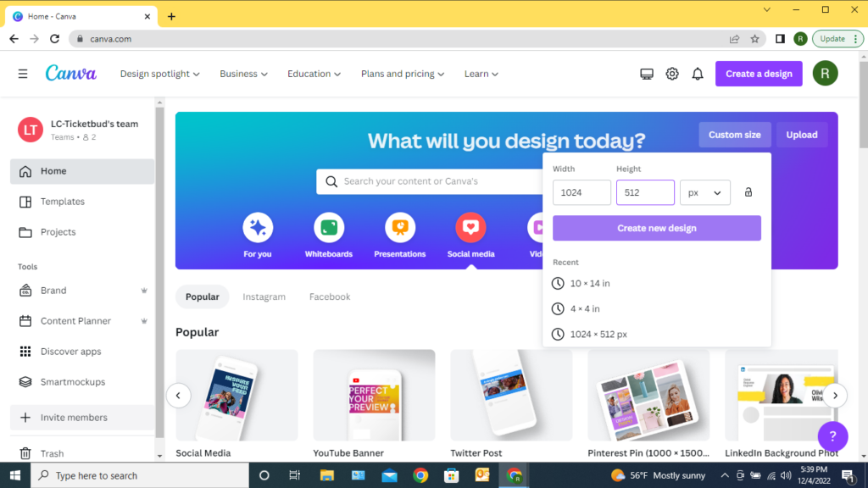Viewport: 868px width, 488px height.
Task: Open the px units dropdown
Action: [x=704, y=192]
